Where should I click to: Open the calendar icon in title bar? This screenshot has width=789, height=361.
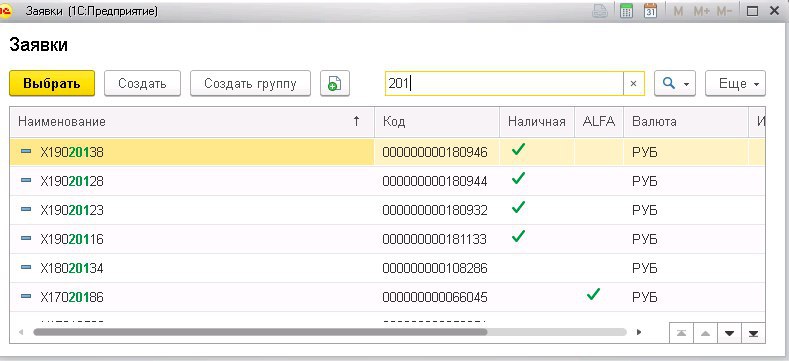pyautogui.click(x=651, y=11)
